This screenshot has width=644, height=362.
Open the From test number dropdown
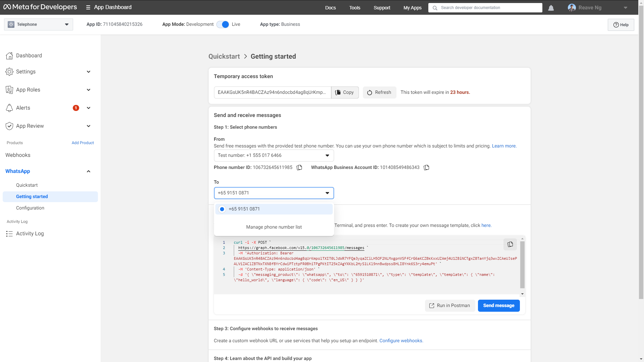274,156
